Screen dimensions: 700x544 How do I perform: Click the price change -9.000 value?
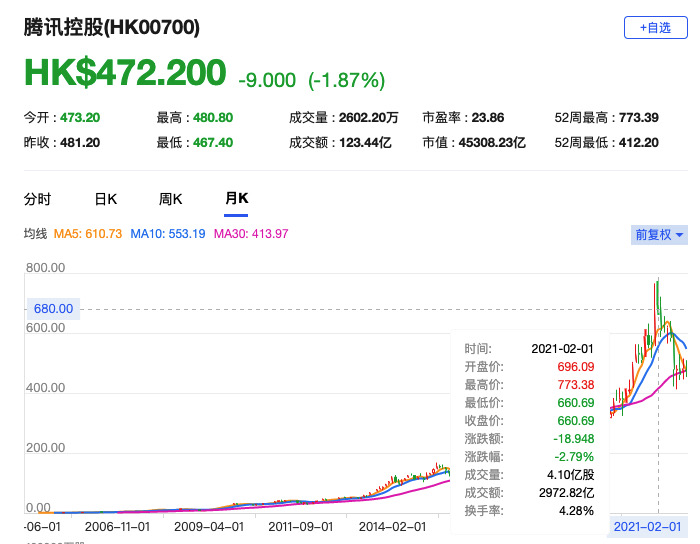267,81
